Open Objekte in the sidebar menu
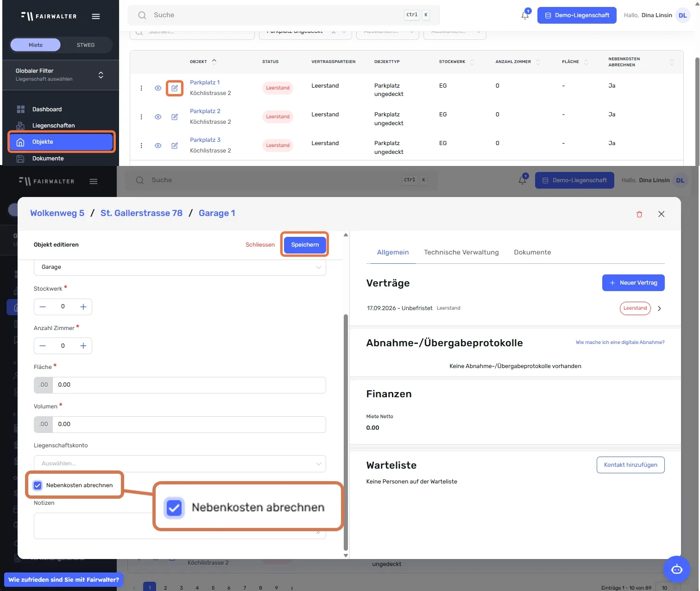The image size is (700, 591). coord(61,142)
